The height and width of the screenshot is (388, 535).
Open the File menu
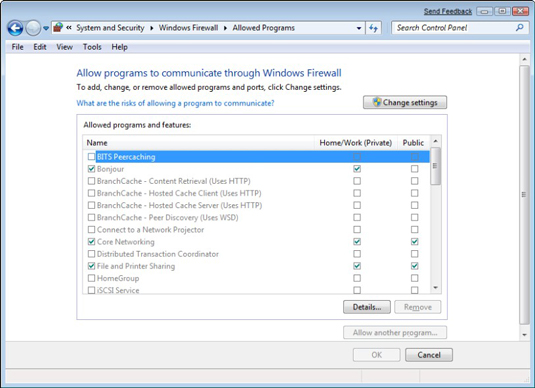(x=17, y=47)
